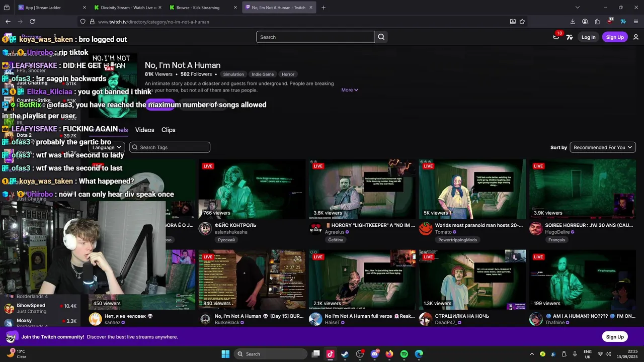Click the browser address bar URL
This screenshot has width=644, height=362.
tap(153, 22)
